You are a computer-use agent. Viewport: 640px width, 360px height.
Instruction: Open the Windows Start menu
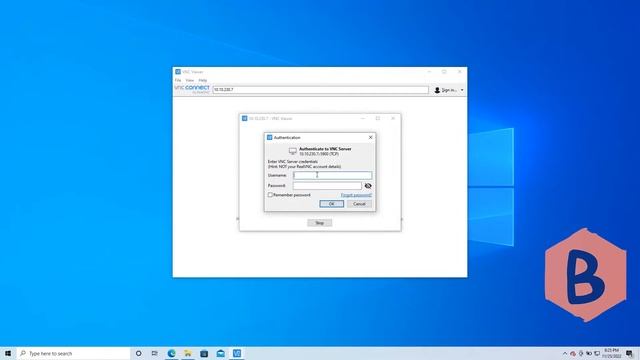tap(8, 353)
